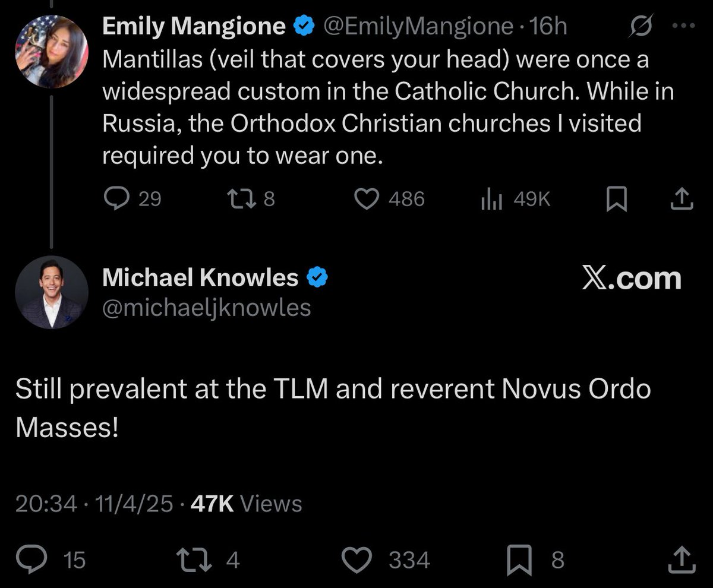This screenshot has width=713, height=588.
Task: Open the @michaeljknowles handle link
Action: (207, 308)
